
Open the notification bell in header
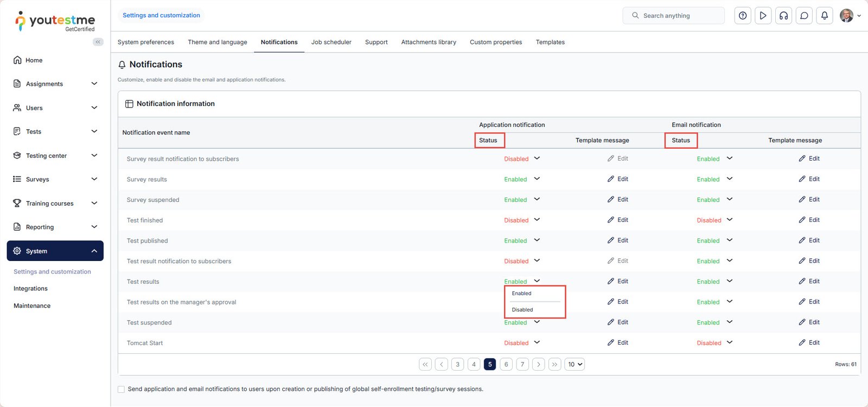coord(824,16)
